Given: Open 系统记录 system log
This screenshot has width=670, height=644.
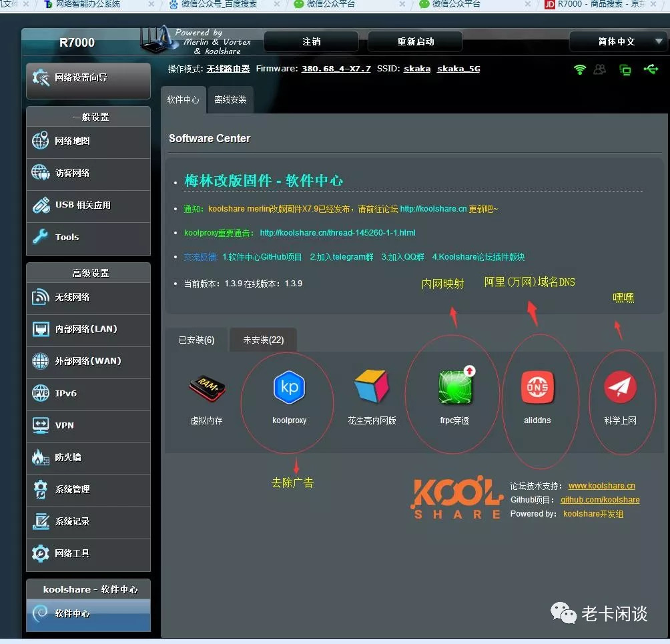Looking at the screenshot, I should 88,522.
